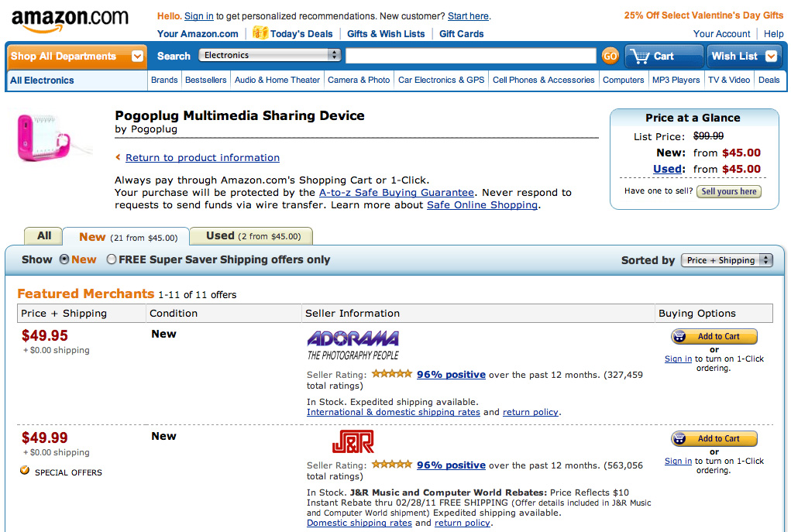Click the orange GO search button
The width and height of the screenshot is (791, 532).
pyautogui.click(x=610, y=56)
